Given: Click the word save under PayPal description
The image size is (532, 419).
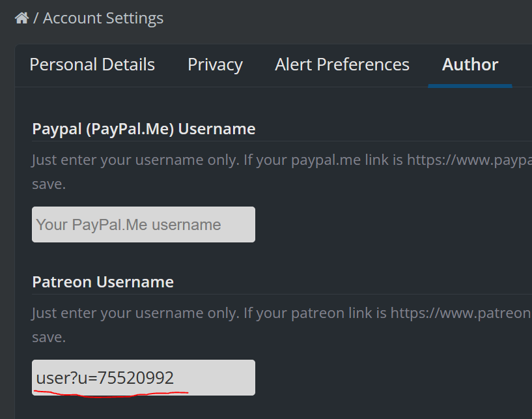Looking at the screenshot, I should click(49, 184).
